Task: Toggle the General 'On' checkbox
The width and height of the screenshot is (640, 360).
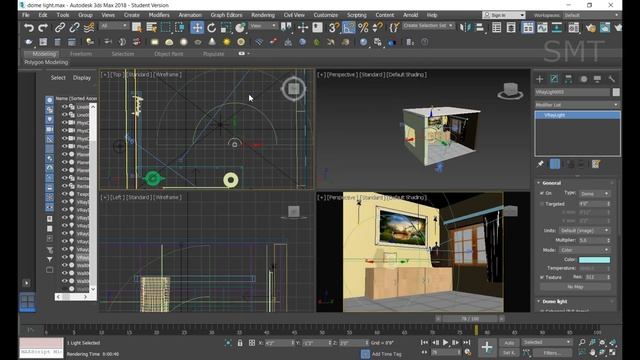Action: coord(542,193)
